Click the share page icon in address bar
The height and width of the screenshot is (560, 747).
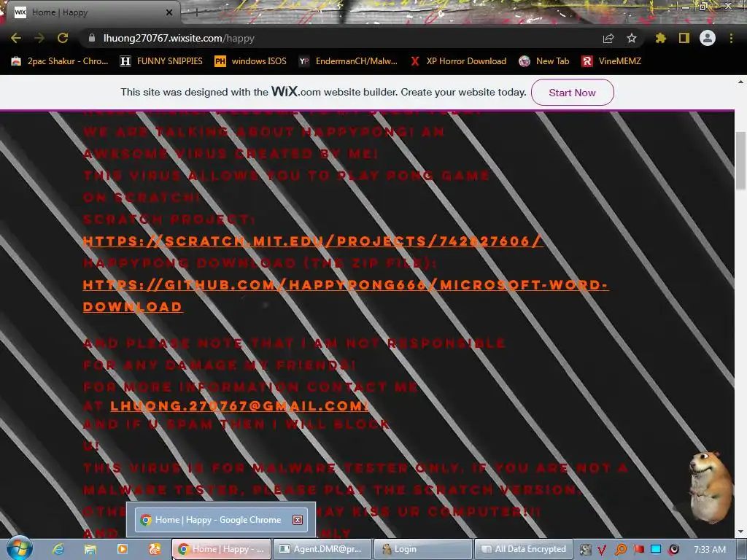click(608, 38)
